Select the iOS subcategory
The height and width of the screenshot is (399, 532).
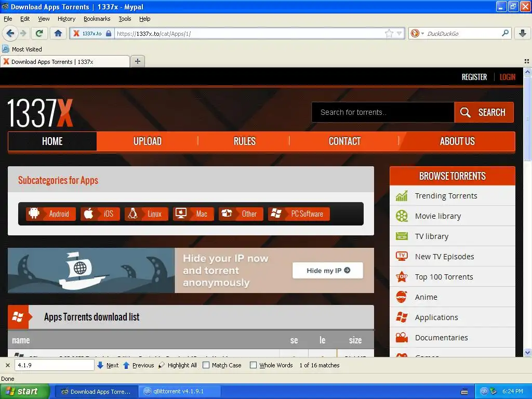tap(100, 214)
